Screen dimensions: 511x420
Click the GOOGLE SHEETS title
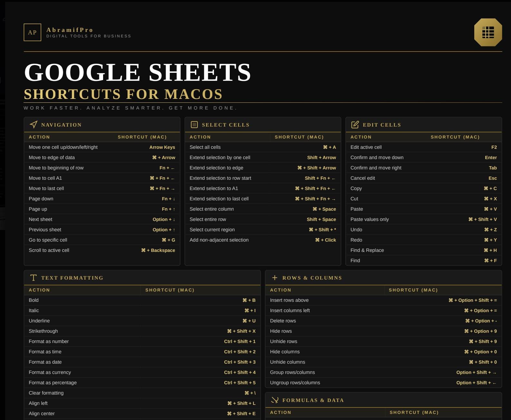tap(138, 72)
